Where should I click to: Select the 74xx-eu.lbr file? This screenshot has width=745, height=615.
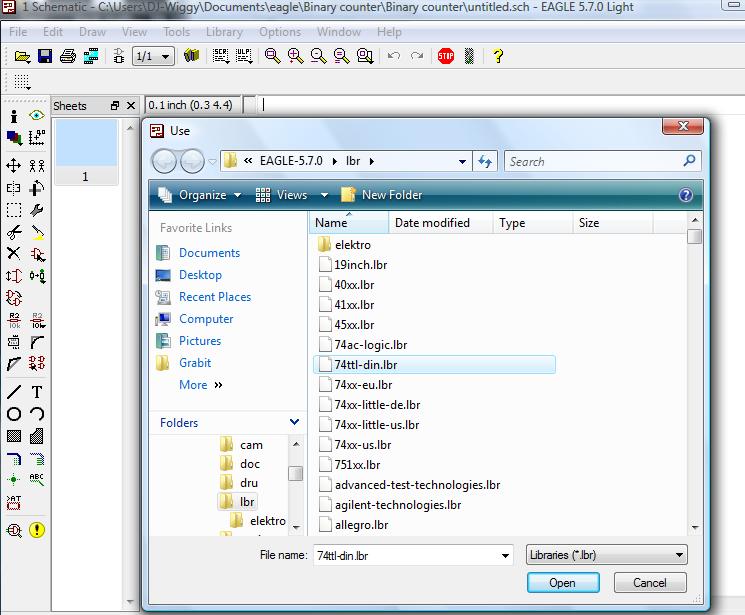(363, 384)
